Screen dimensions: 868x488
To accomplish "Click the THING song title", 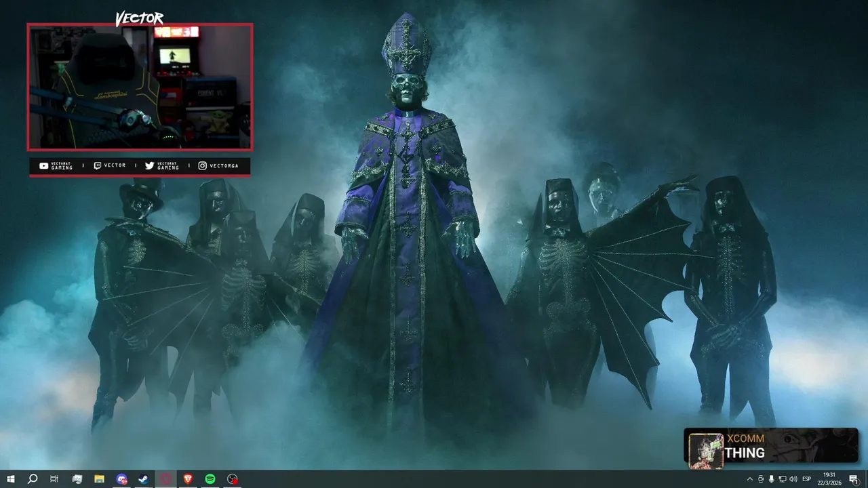I will 745,453.
